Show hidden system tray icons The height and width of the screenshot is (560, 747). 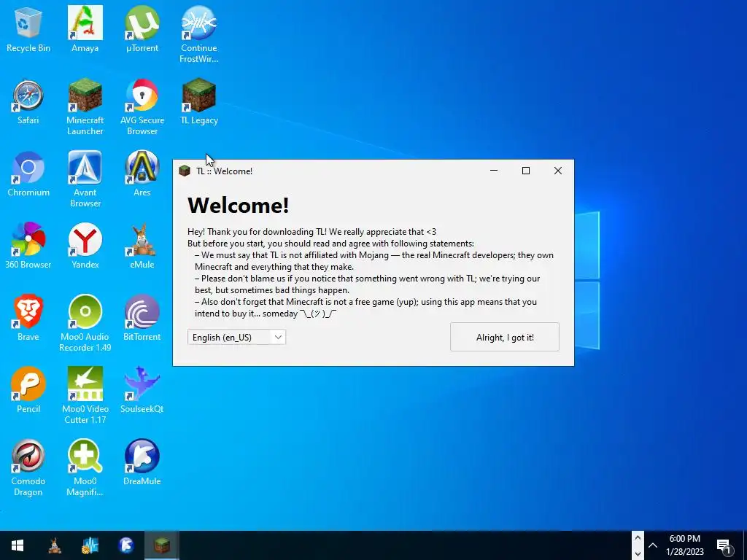653,545
